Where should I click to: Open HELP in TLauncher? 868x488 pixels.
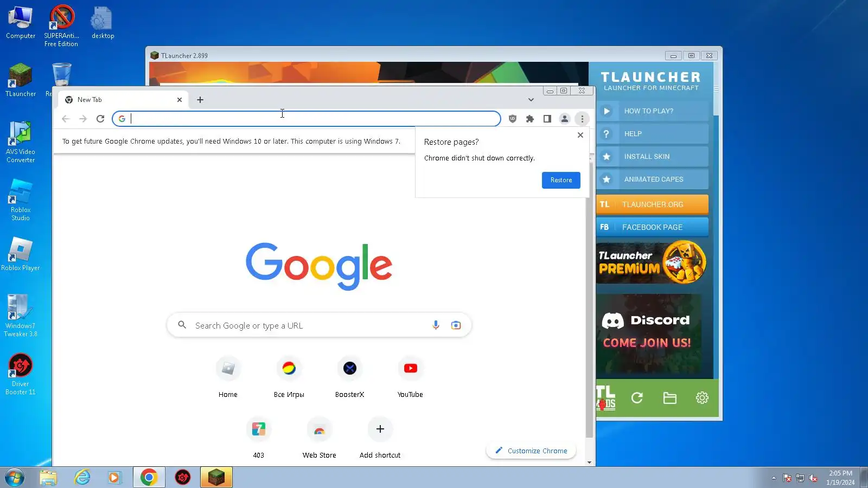pos(652,134)
